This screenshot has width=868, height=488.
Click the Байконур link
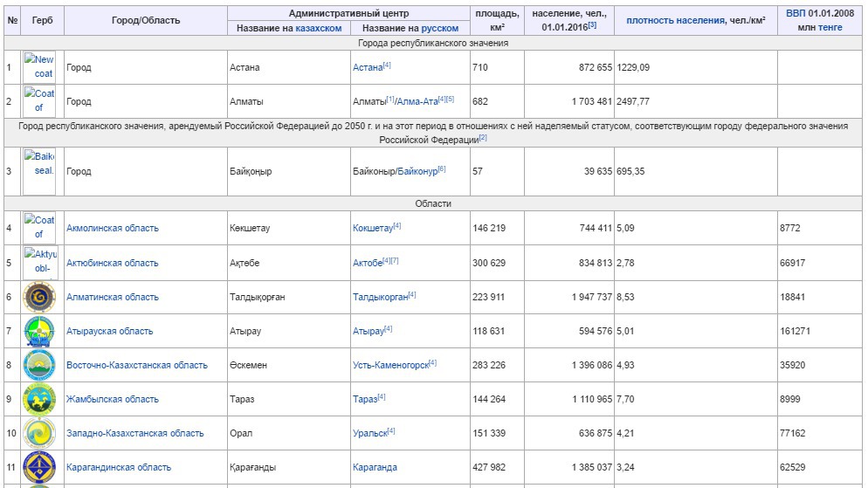(x=417, y=171)
